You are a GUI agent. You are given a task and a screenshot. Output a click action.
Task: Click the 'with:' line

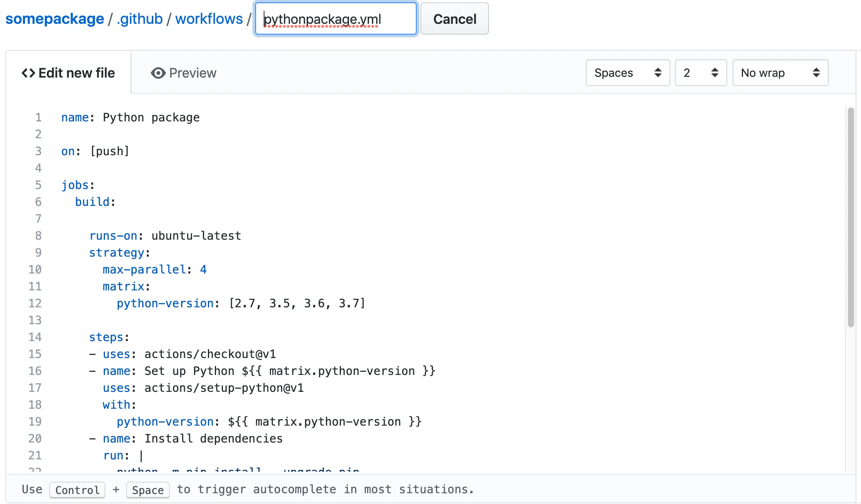tap(120, 405)
